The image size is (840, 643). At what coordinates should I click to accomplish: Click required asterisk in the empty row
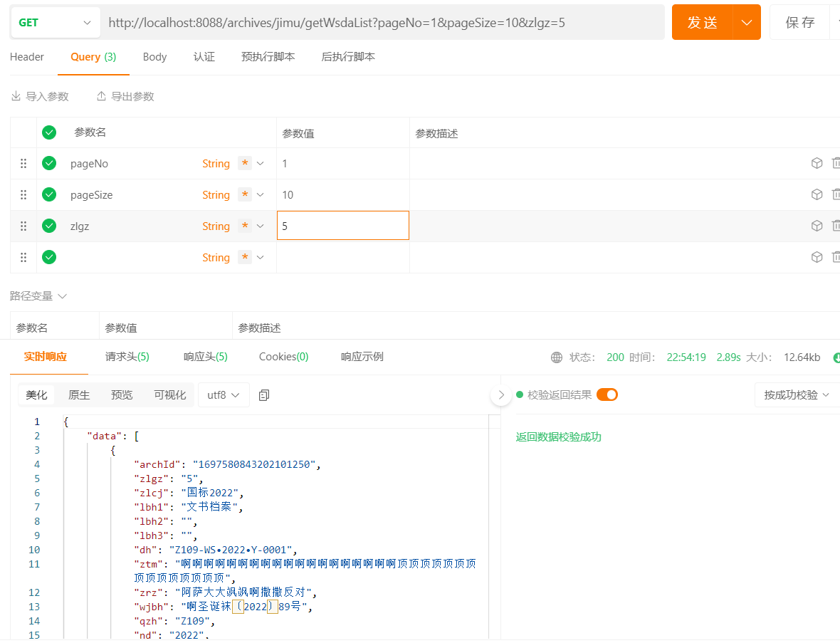pyautogui.click(x=245, y=257)
